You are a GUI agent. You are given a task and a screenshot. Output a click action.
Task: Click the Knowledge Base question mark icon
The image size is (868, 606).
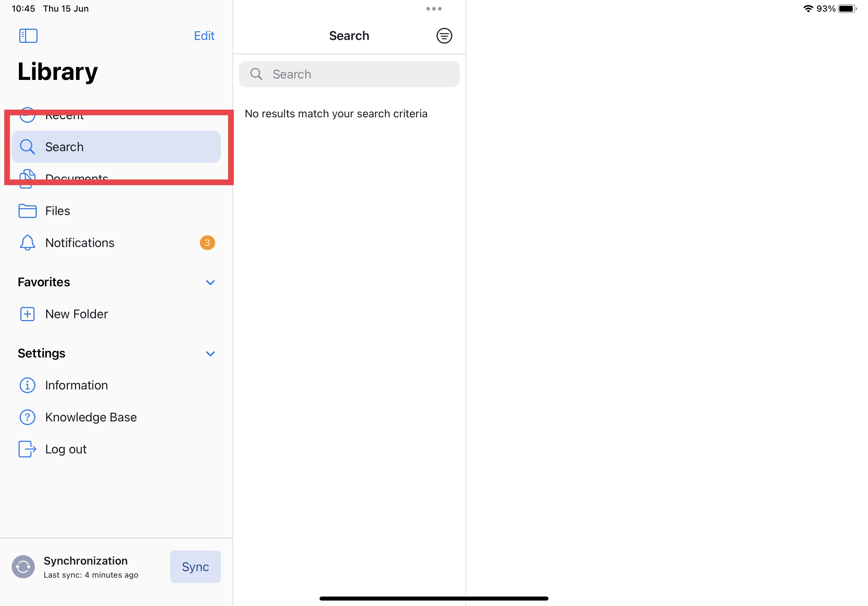coord(27,417)
